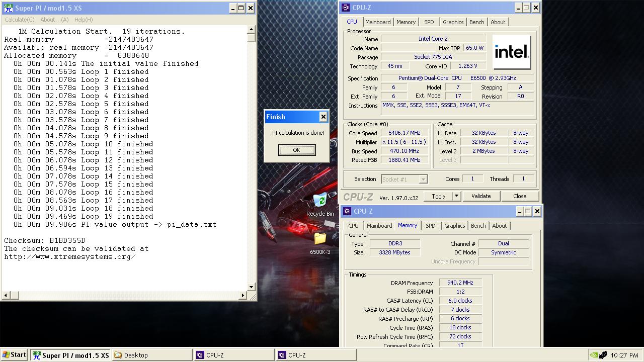
Task: Click CAS# Latency value 6.0 clocks
Action: pos(460,301)
